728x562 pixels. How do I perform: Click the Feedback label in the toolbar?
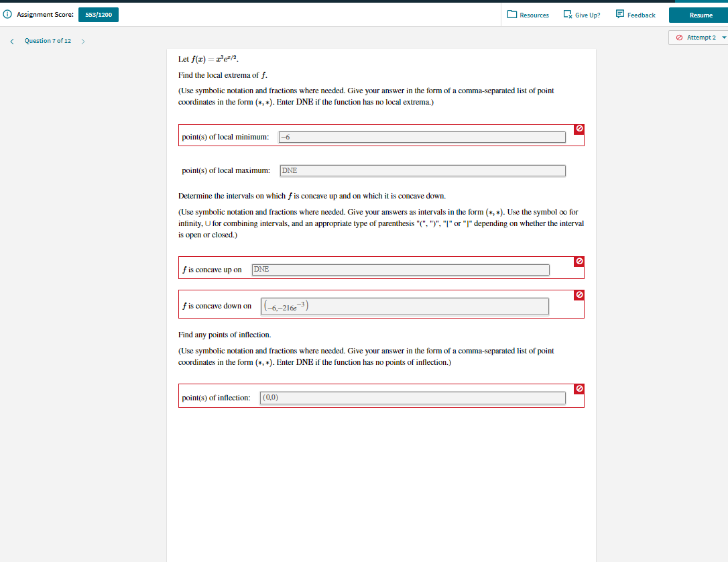[640, 15]
